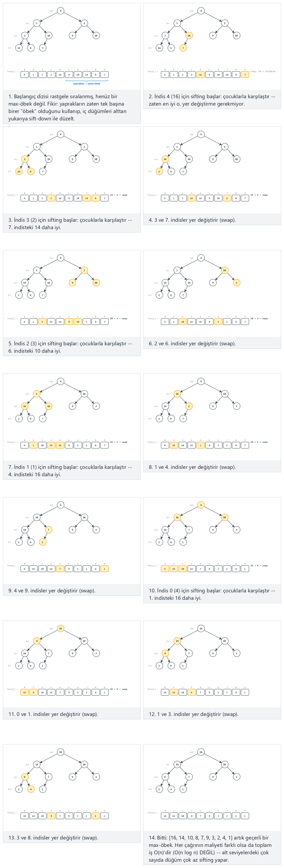Select first array cell 16 in step 14
Image resolution: width=284 pixels, height=868 pixels.
[165, 816]
